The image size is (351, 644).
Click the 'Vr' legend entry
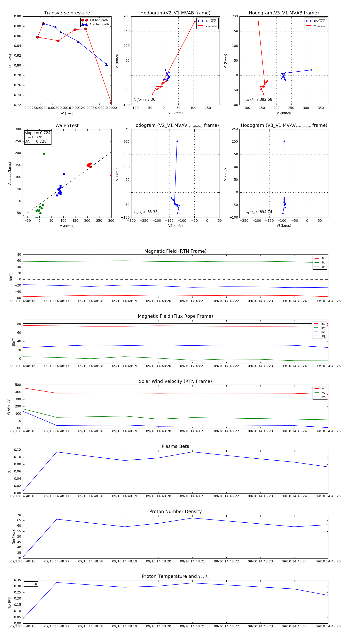[x=320, y=389]
